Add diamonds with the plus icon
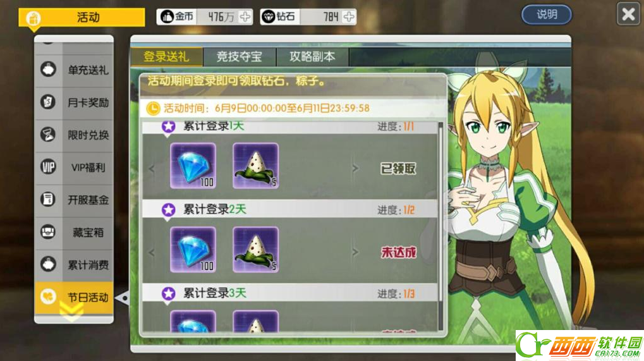 (x=349, y=17)
